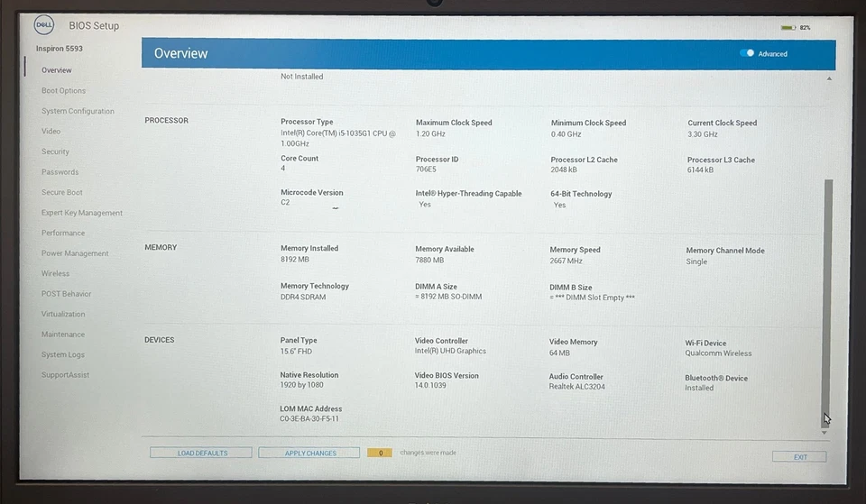Viewport: 866px width, 504px height.
Task: Click the '82%' battery percentage
Action: 806,28
